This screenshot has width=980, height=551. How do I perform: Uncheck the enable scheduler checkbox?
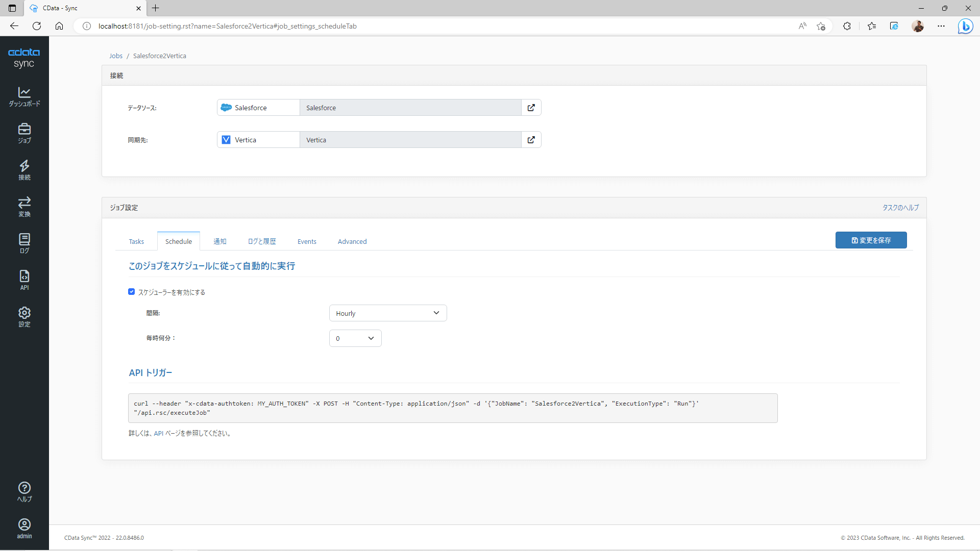pos(131,292)
